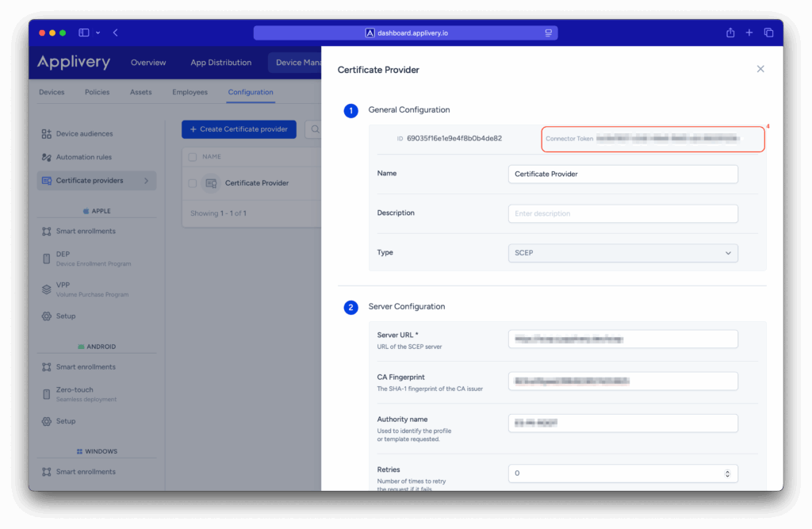Open Automation rules from the sidebar
This screenshot has width=812, height=529.
46,156
